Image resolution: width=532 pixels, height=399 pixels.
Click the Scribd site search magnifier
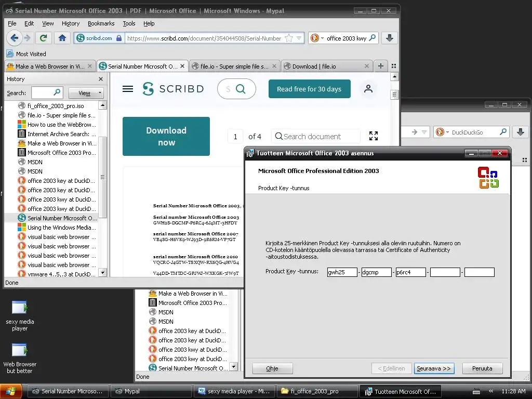(241, 89)
